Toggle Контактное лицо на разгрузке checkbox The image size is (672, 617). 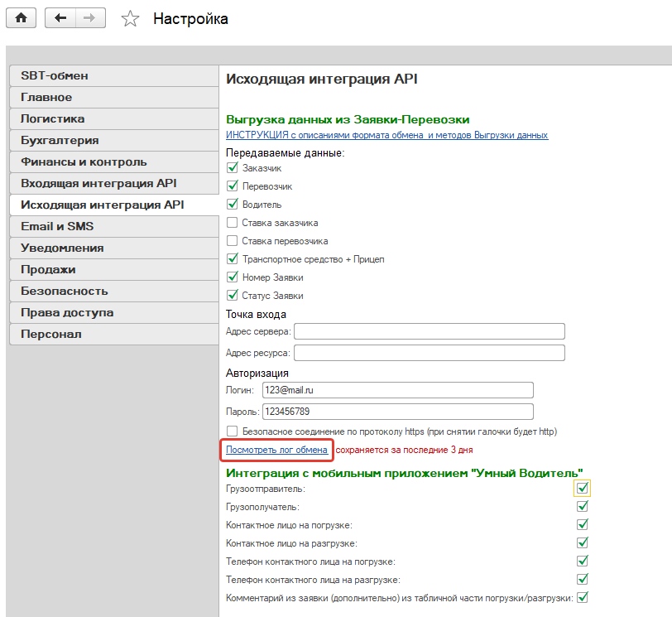pos(583,542)
